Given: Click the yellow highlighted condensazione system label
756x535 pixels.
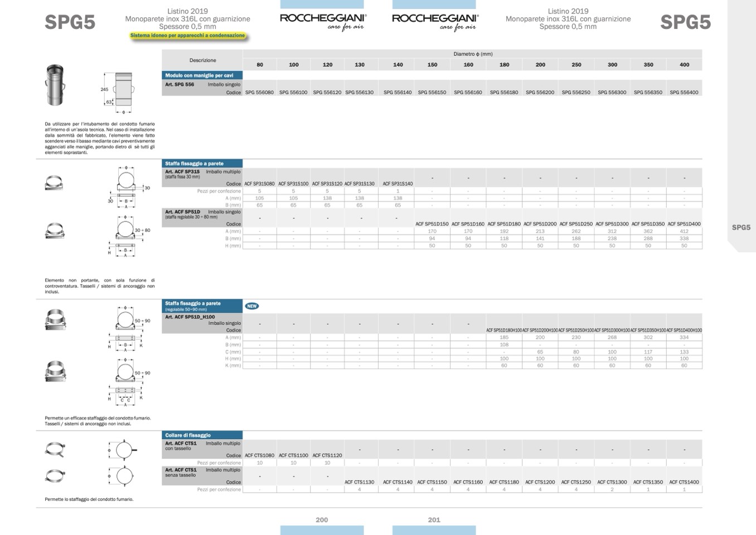Looking at the screenshot, I should coord(187,36).
